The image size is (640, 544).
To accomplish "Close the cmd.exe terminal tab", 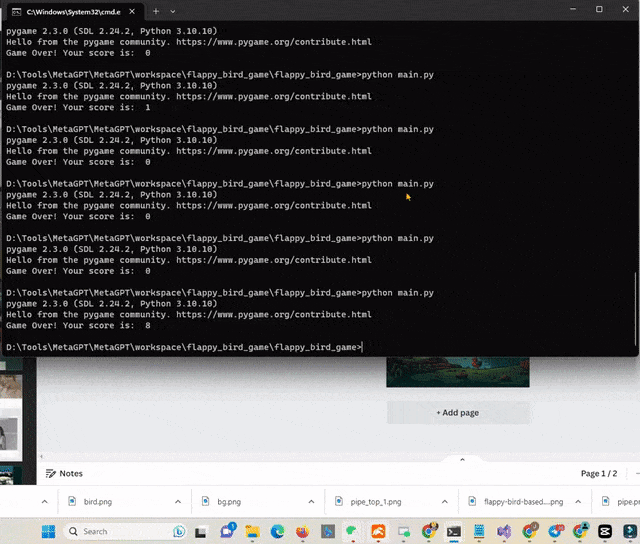I will coord(132,11).
